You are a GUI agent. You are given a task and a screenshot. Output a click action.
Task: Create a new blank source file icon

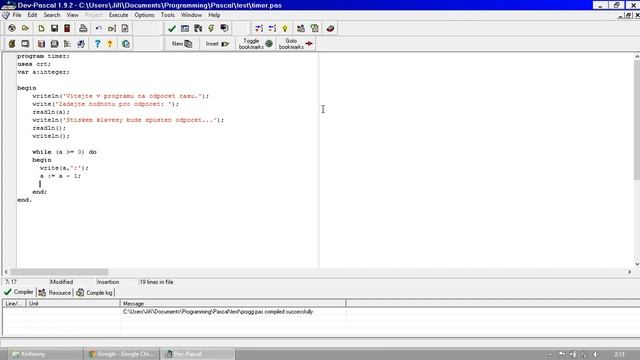click(41, 28)
